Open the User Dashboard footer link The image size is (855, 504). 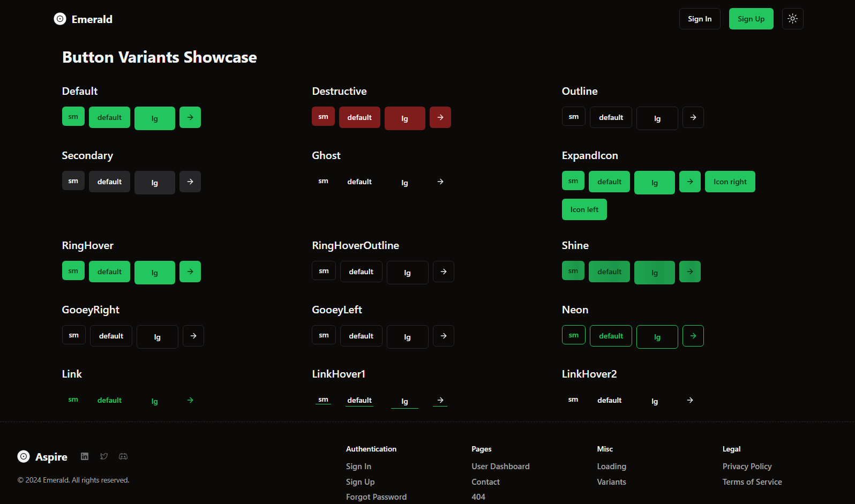click(x=500, y=467)
